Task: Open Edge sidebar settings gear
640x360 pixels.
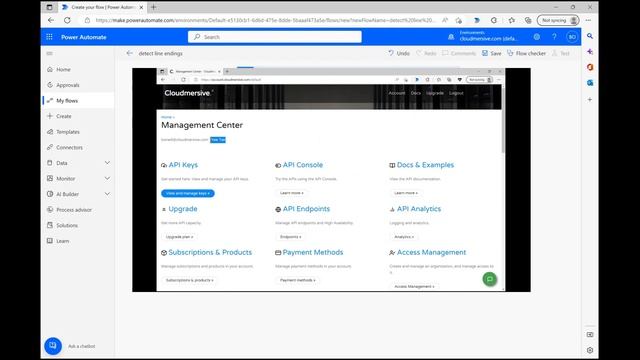Action: pyautogui.click(x=590, y=350)
